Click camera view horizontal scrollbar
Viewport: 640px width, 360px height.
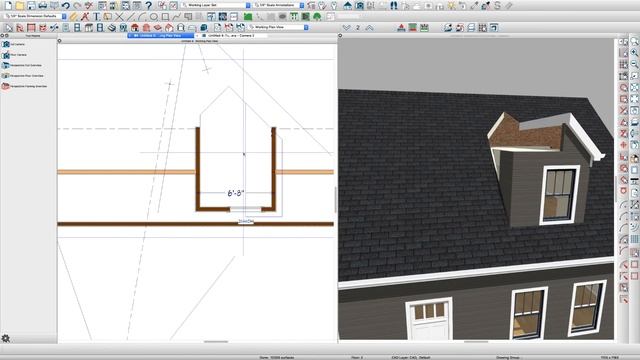[x=476, y=342]
